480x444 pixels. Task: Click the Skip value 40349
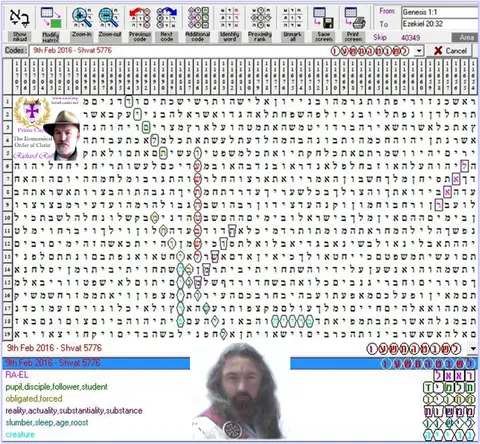(410, 38)
